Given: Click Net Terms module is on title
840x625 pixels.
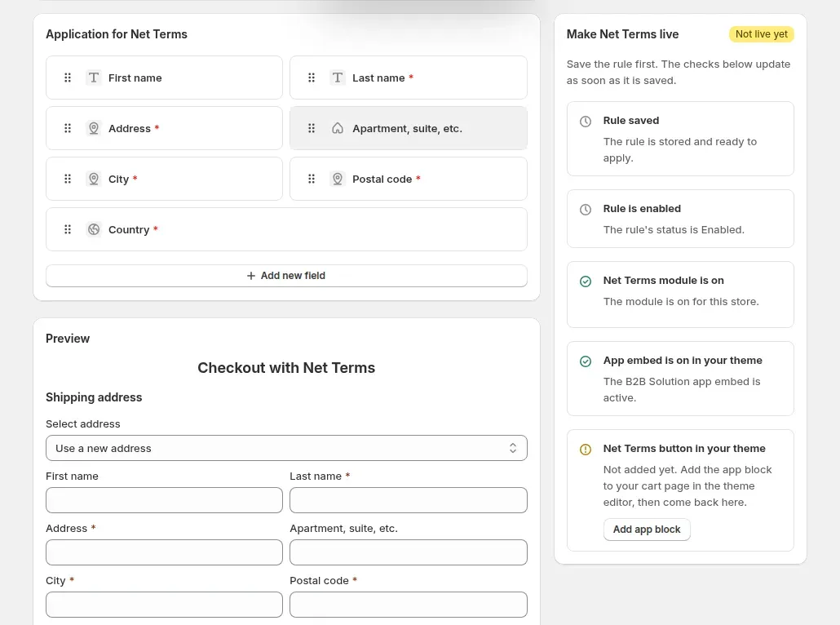Looking at the screenshot, I should (663, 281).
